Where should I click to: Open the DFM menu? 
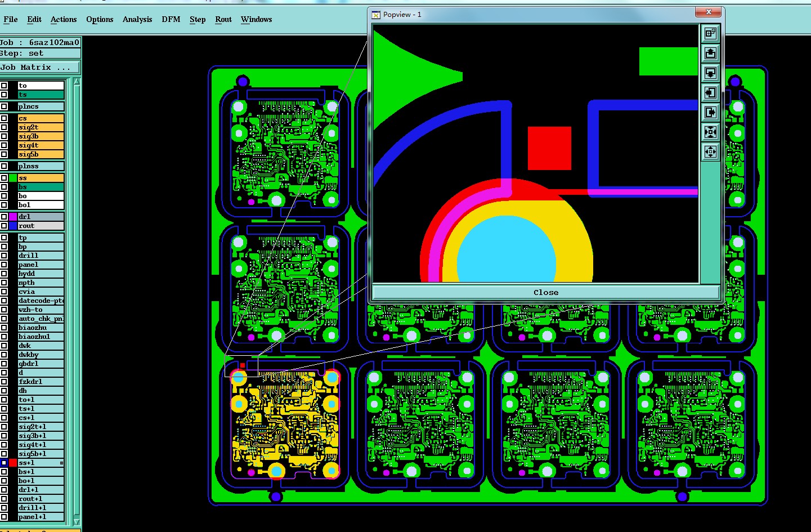coord(171,19)
